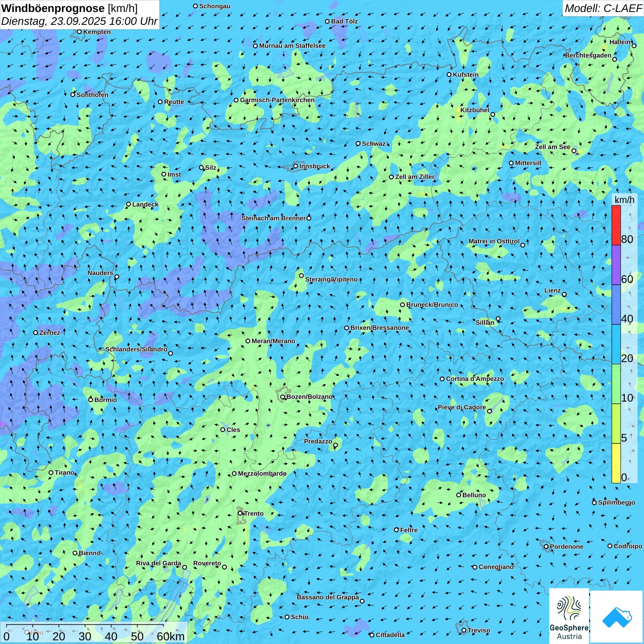This screenshot has height=644, width=644.
Task: Click the 'Bassano del Grappa' label
Action: 328,597
